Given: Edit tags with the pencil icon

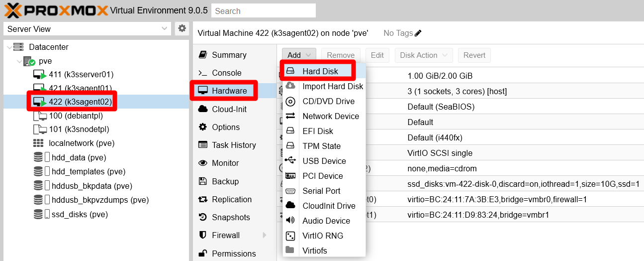Looking at the screenshot, I should [x=418, y=33].
